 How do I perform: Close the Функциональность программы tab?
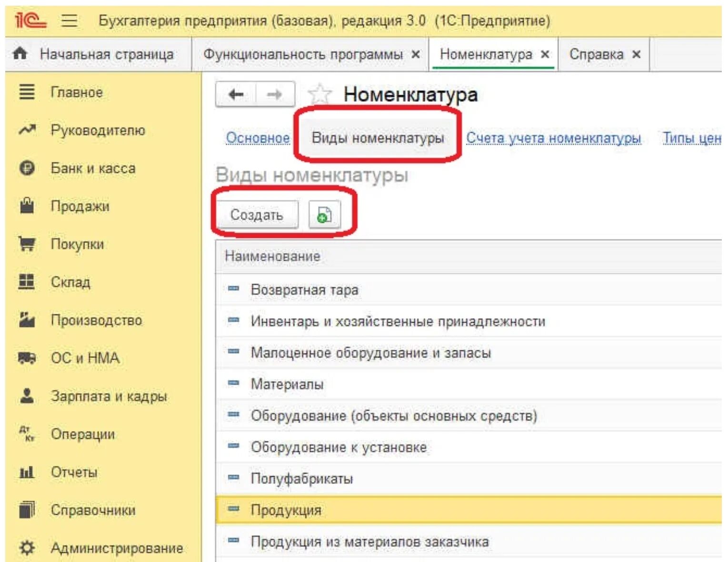coord(416,54)
